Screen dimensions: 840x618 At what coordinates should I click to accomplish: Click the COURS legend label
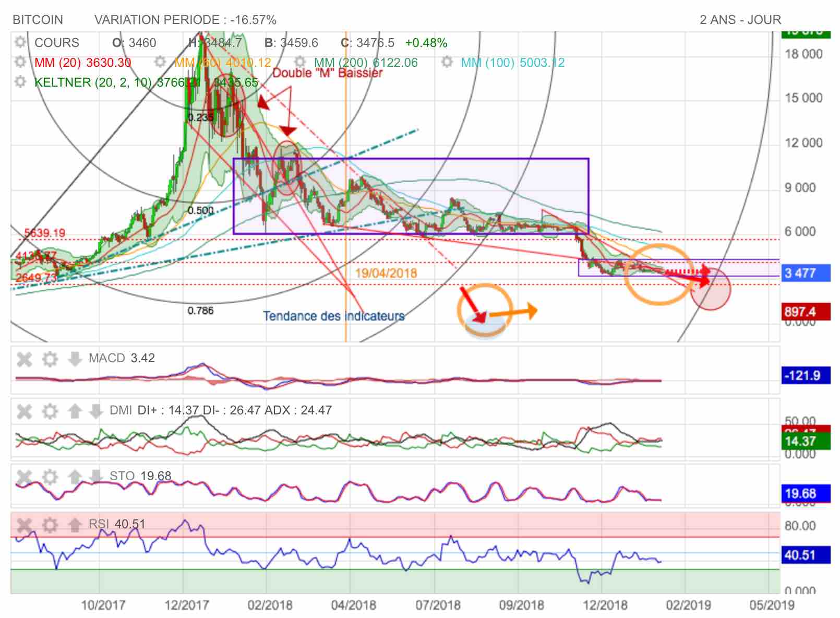click(57, 43)
